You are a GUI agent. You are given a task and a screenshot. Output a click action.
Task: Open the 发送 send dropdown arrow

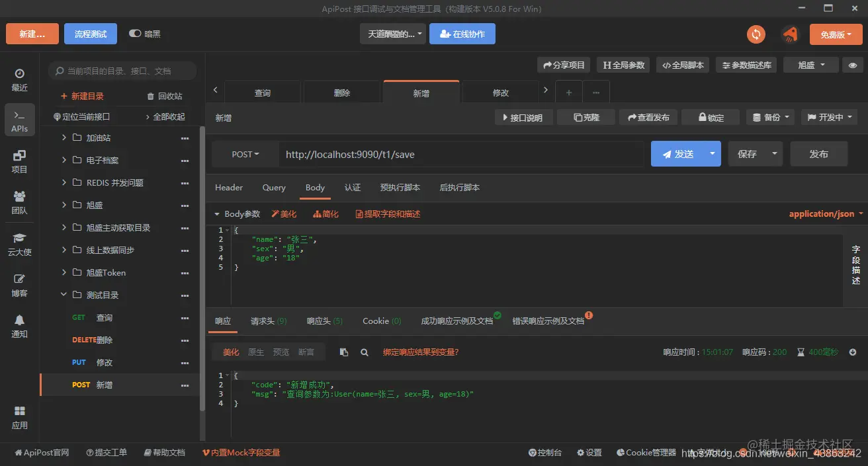[713, 154]
